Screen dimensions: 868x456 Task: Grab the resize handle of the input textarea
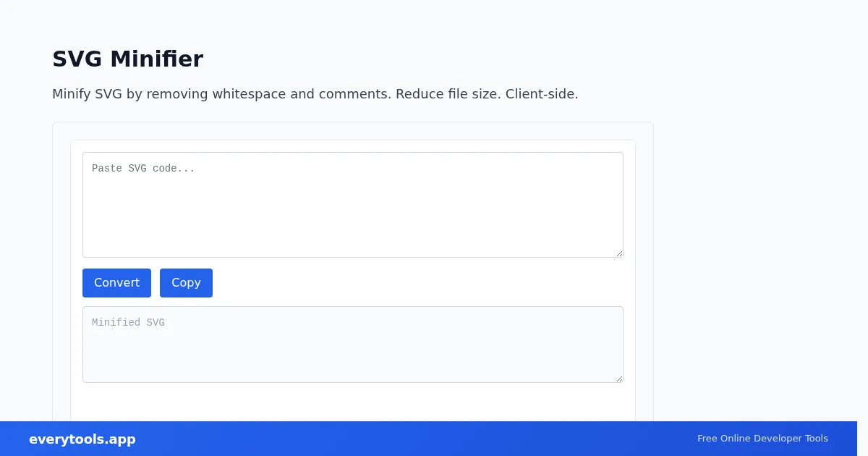[x=619, y=253]
